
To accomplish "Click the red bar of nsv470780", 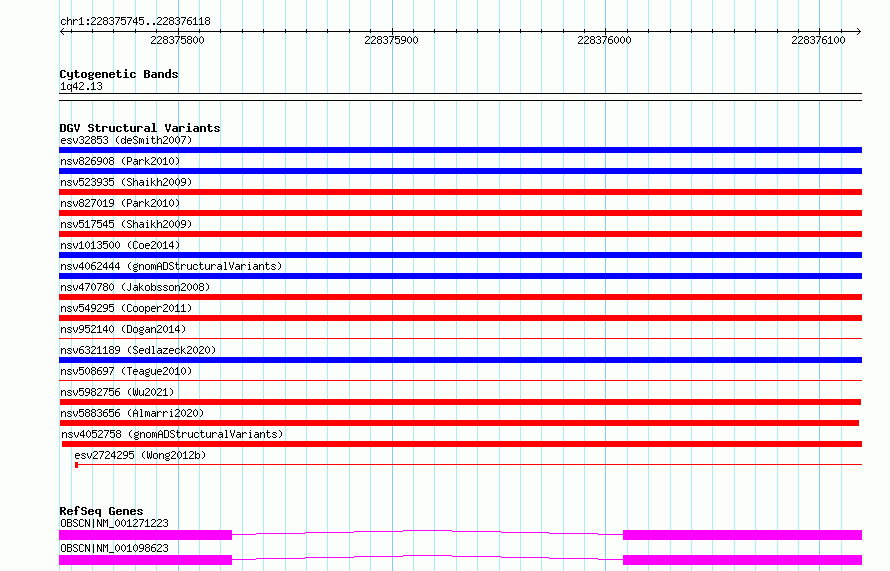I will (460, 297).
